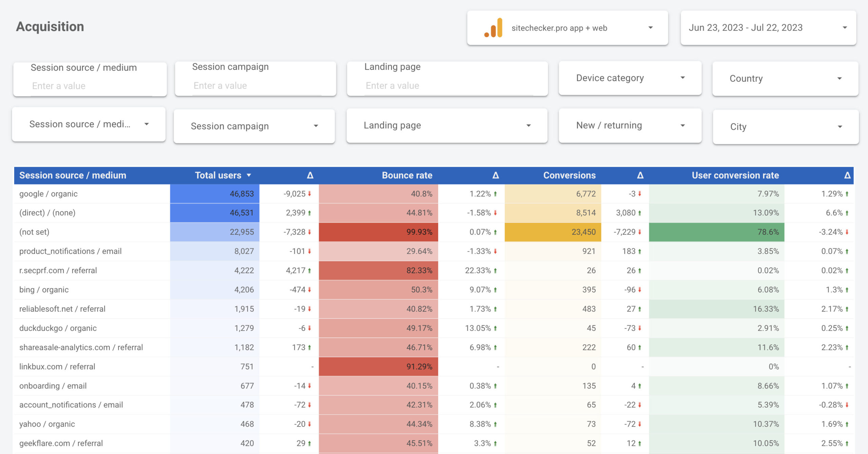The image size is (868, 454).
Task: Click green up arrow in (direct) / (none) users delta
Action: [310, 213]
